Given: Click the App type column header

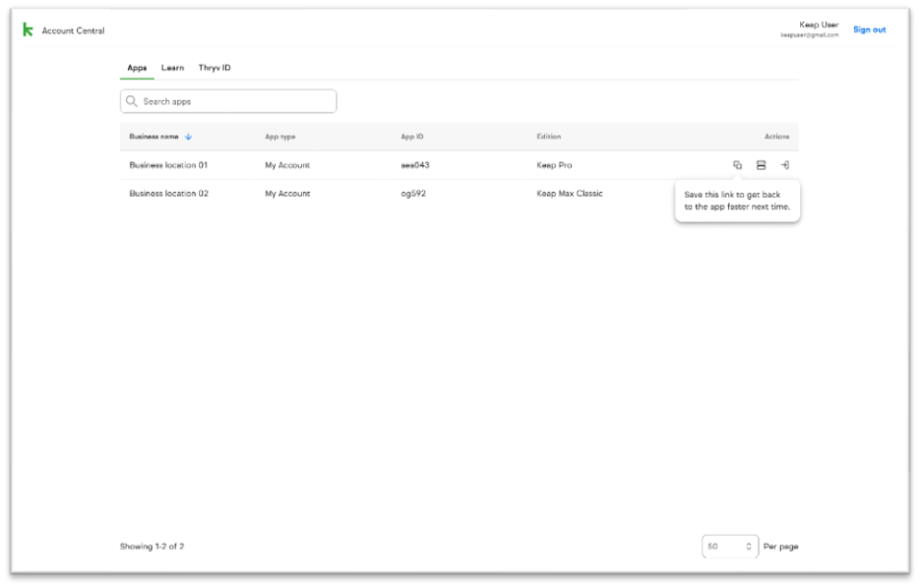Looking at the screenshot, I should 279,137.
